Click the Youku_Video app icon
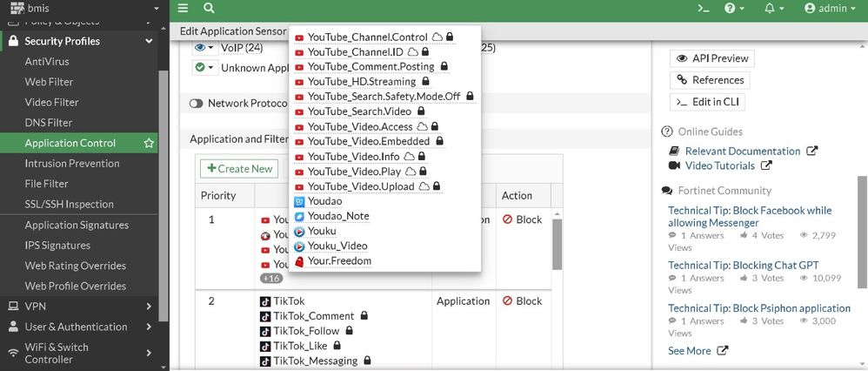 299,246
